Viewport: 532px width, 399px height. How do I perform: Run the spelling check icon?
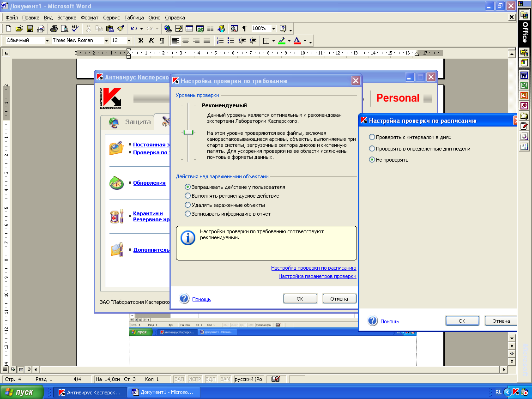(75, 29)
